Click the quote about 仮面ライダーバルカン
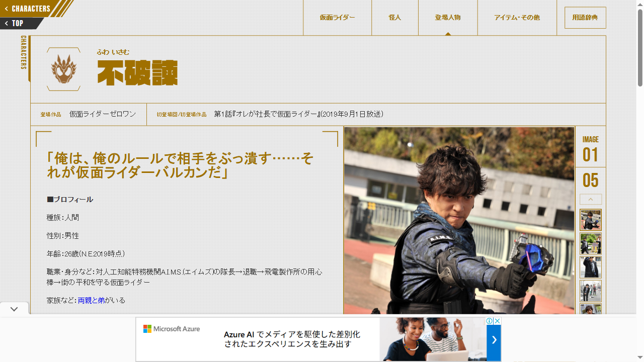The image size is (644, 362). (x=180, y=165)
